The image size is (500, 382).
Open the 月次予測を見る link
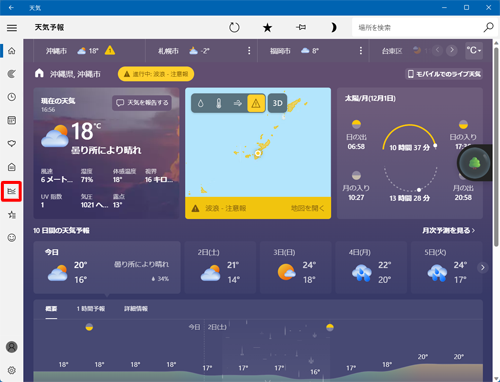[448, 230]
